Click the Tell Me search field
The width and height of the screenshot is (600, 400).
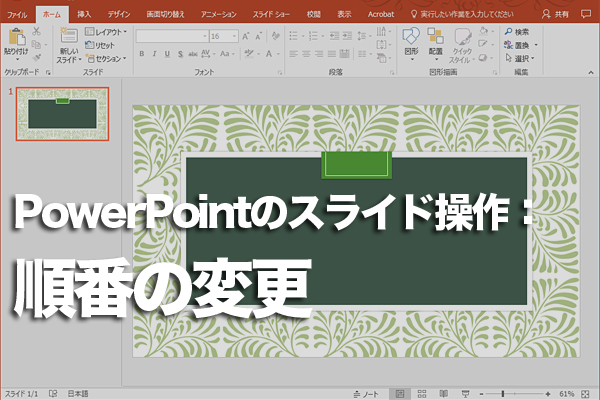(x=462, y=15)
